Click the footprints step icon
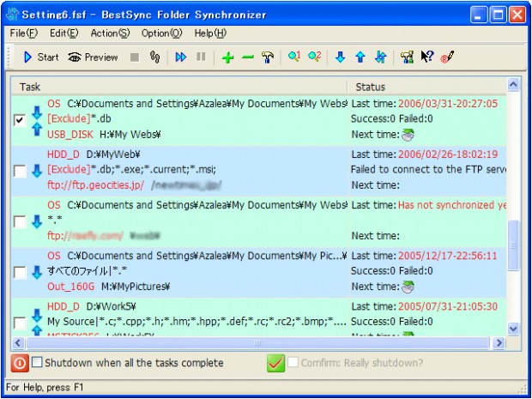This screenshot has height=399, width=532. (x=154, y=57)
